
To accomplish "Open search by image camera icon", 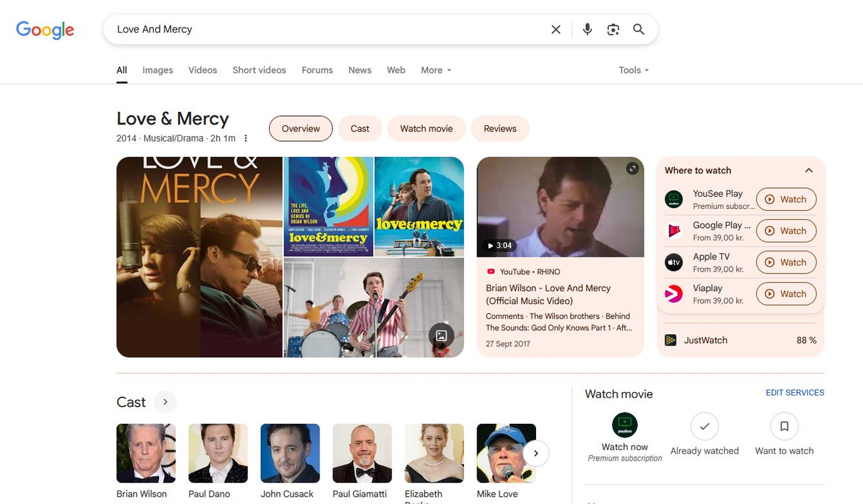I will (x=613, y=30).
